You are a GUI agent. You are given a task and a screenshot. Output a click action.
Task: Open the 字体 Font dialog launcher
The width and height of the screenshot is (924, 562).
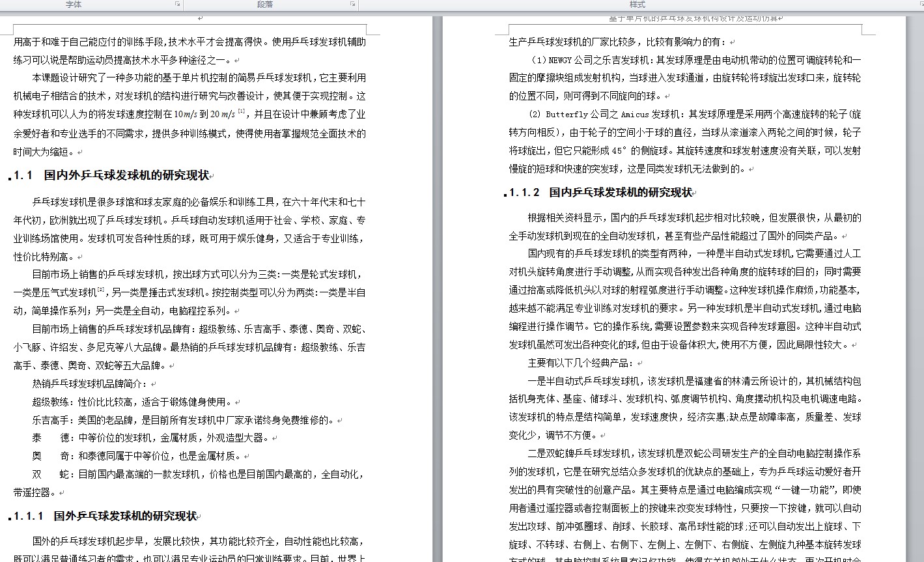(x=176, y=4)
